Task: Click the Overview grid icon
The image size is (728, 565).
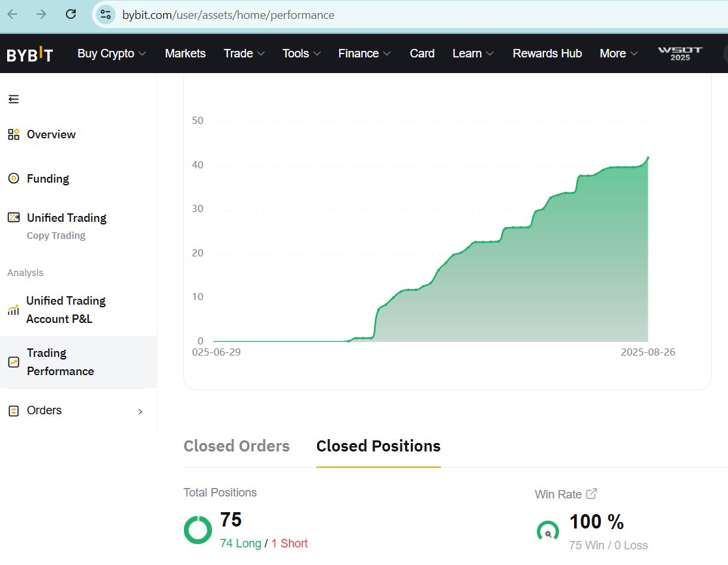Action: [x=14, y=134]
